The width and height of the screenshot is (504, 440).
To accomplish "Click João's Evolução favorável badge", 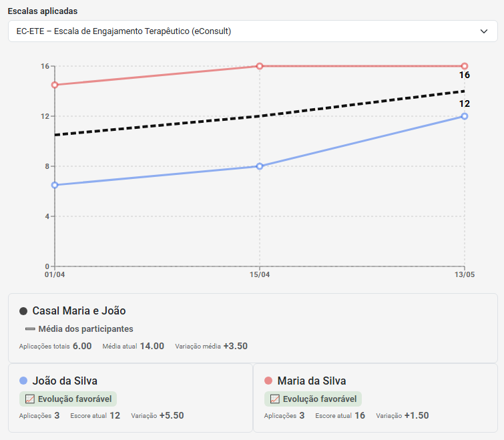I will (x=68, y=399).
